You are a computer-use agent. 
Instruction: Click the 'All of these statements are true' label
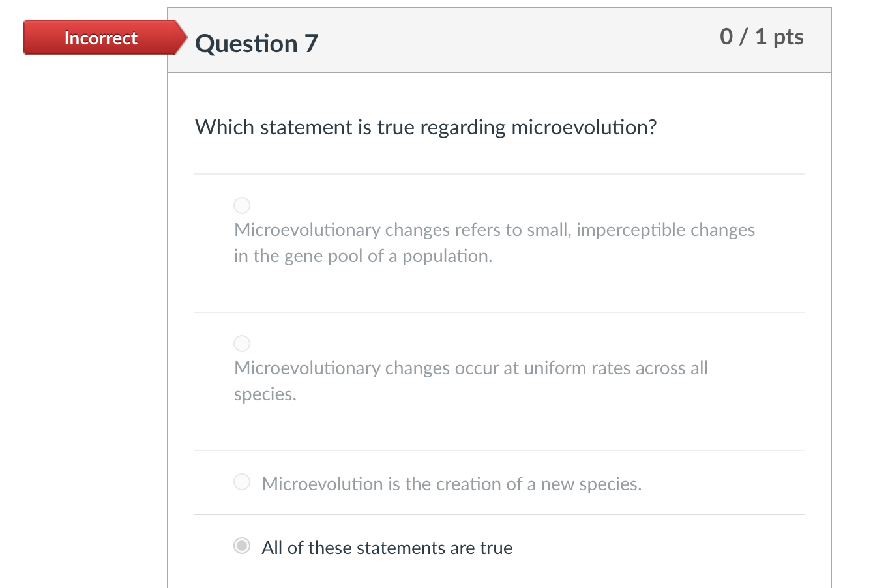click(x=387, y=548)
